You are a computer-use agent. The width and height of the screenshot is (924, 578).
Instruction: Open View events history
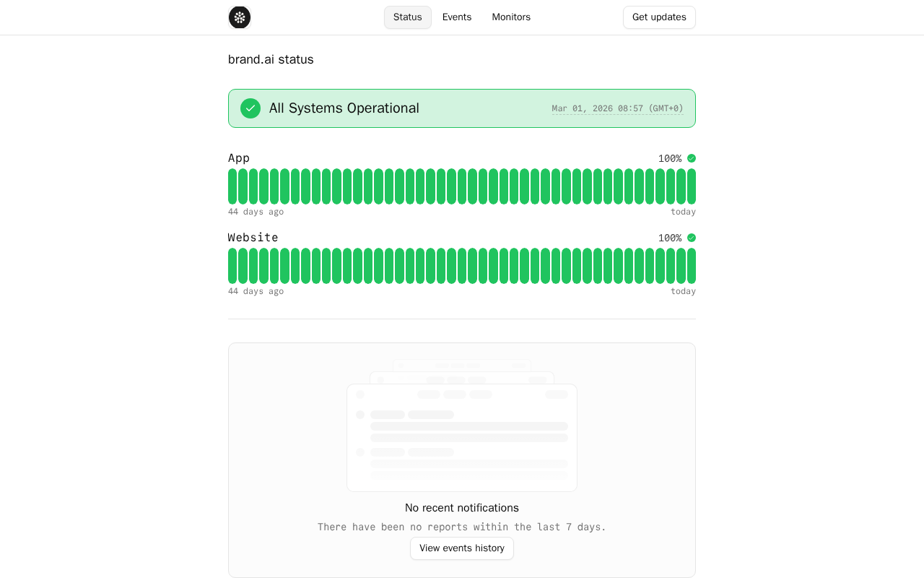click(462, 548)
